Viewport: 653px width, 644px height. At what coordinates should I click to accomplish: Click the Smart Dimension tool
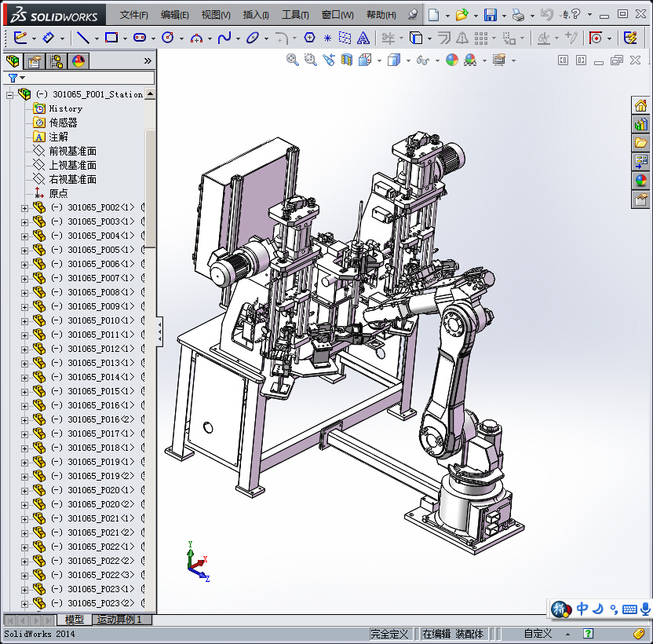point(49,38)
